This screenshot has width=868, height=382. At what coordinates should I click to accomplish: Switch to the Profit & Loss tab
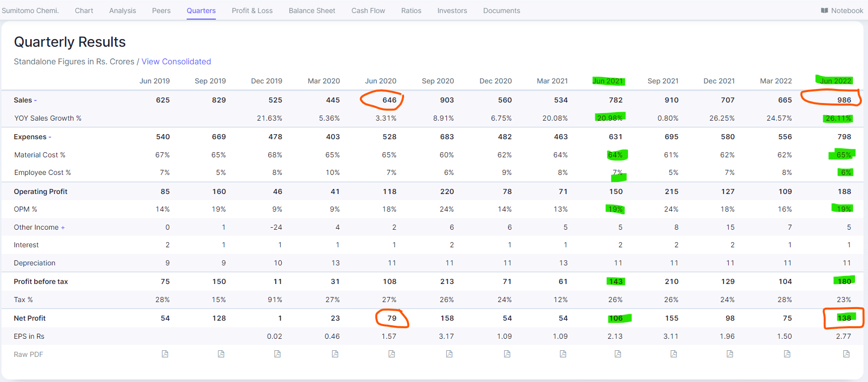coord(252,11)
